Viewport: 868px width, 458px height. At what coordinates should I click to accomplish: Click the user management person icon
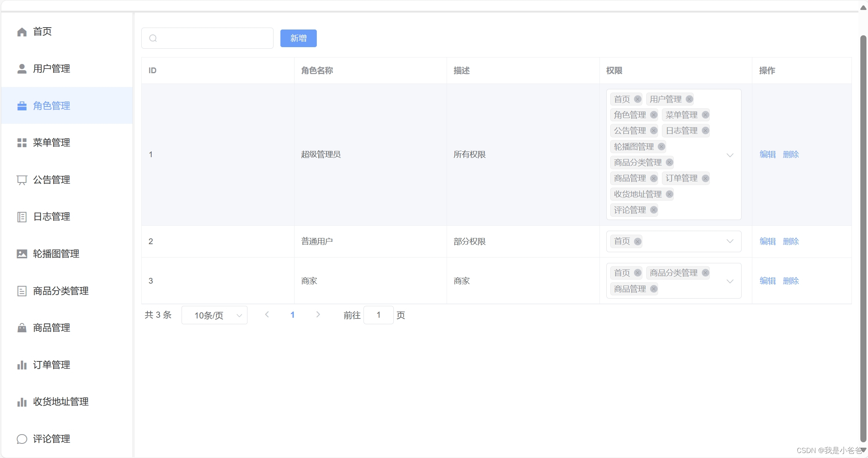point(22,69)
